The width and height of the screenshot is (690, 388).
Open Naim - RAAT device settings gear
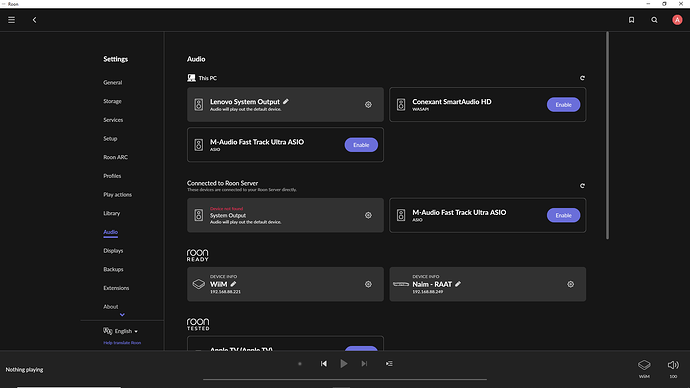click(x=571, y=284)
